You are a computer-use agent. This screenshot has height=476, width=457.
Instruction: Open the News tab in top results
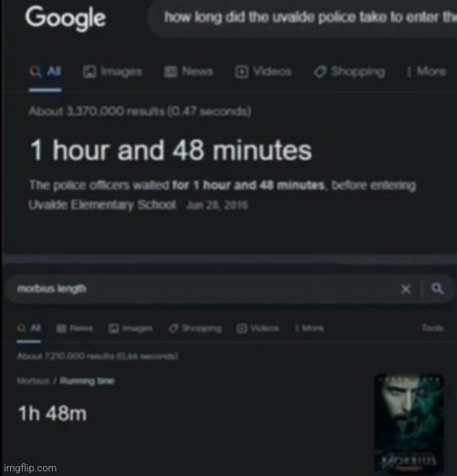tap(188, 72)
